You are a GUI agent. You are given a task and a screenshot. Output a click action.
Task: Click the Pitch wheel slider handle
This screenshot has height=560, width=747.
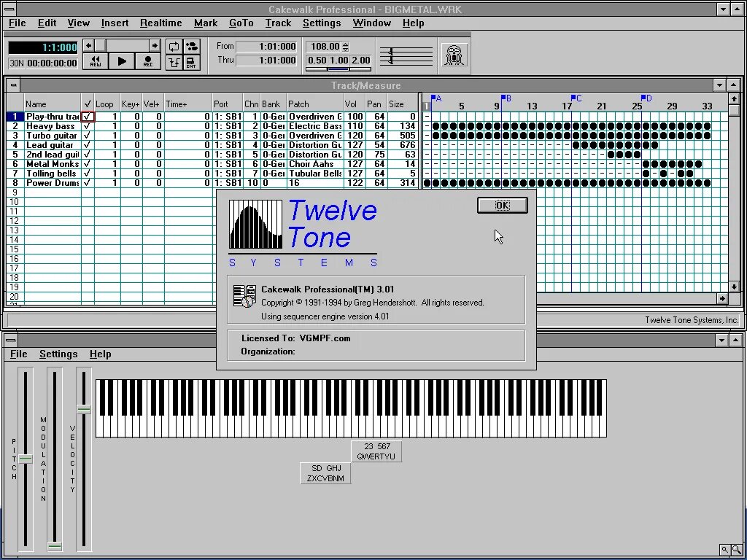(26, 459)
